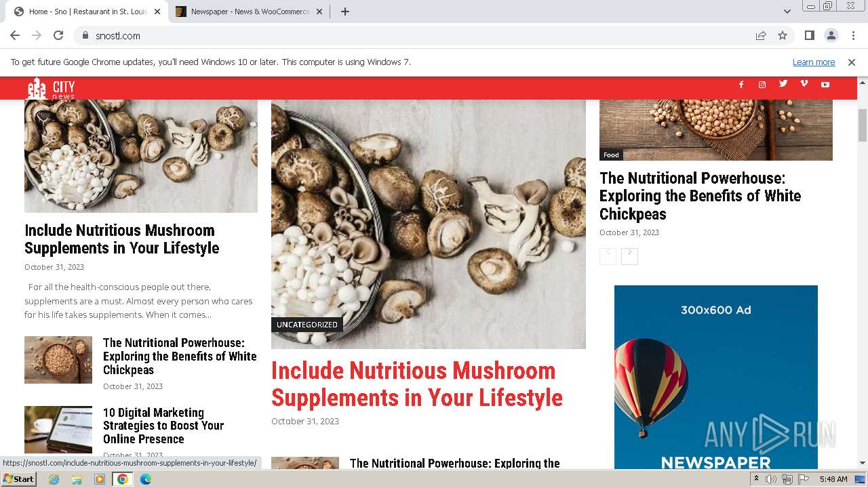This screenshot has height=488, width=868.
Task: Open the Chrome side panel
Action: point(809,35)
